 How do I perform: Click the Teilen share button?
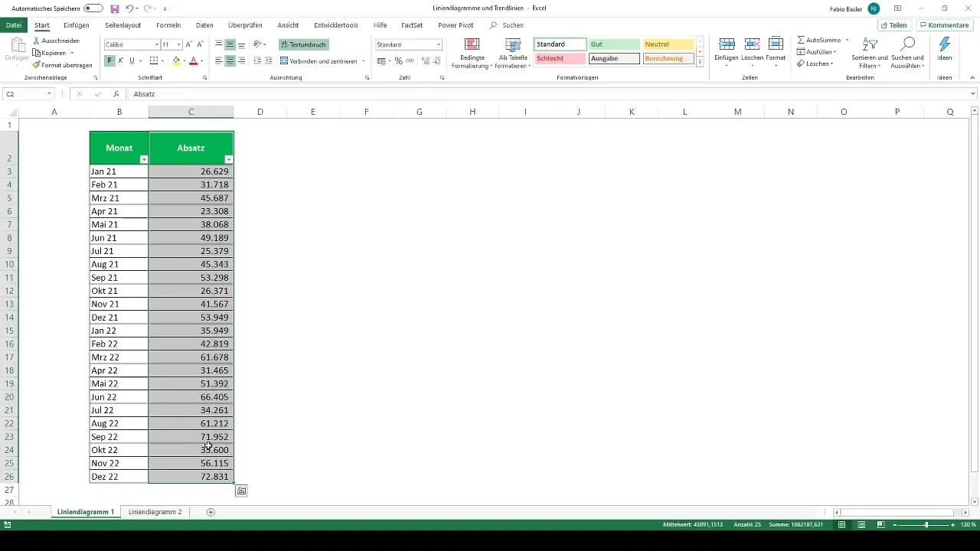(x=893, y=25)
